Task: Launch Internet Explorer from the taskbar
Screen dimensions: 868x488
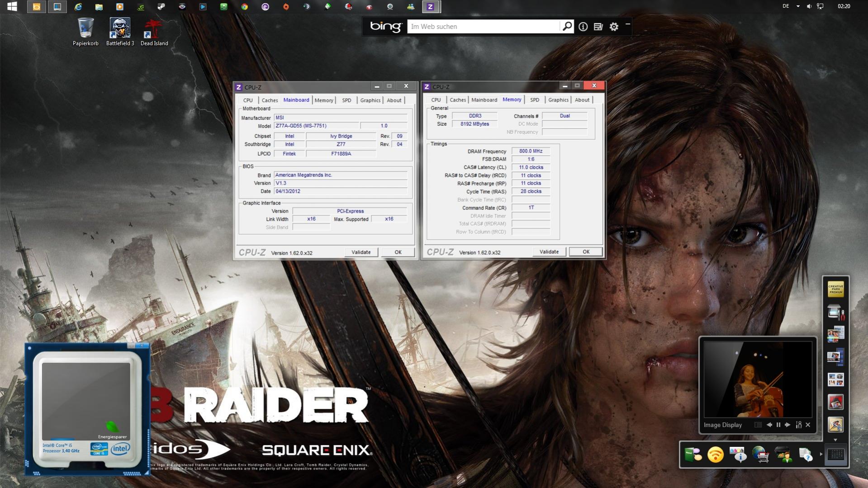Action: (x=78, y=7)
